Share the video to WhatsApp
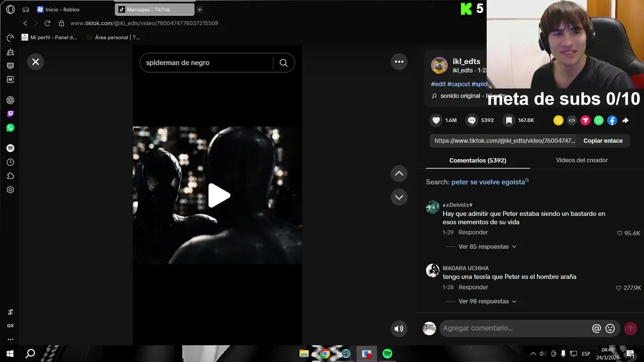644x362 pixels. click(599, 120)
